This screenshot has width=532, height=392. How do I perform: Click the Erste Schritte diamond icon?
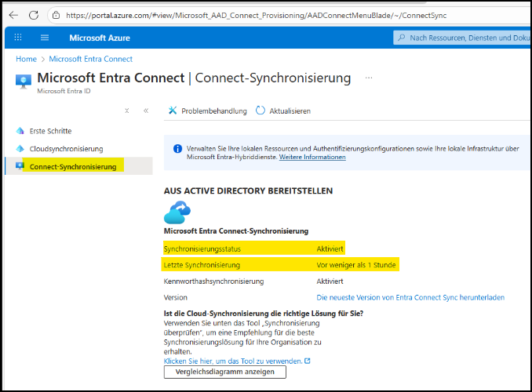coord(20,131)
